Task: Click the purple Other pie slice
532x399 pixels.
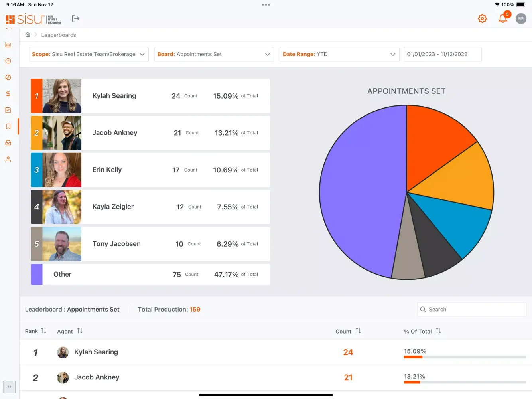Action: [x=359, y=192]
